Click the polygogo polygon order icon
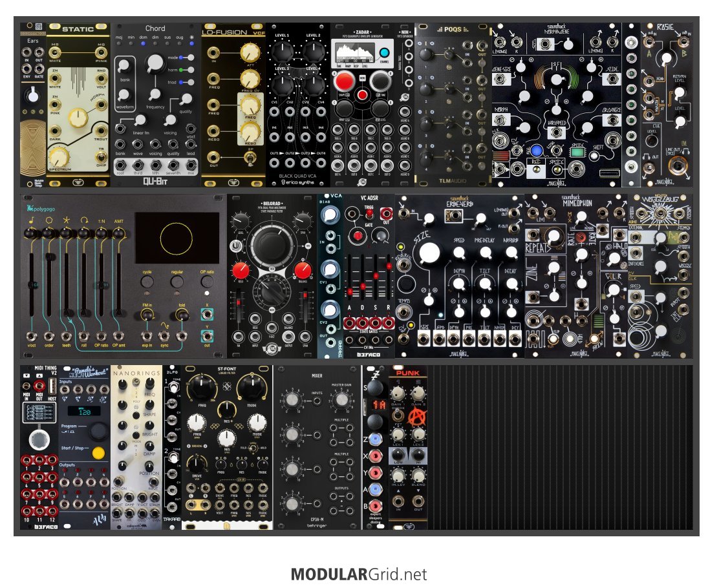719x588 pixels. (x=48, y=220)
